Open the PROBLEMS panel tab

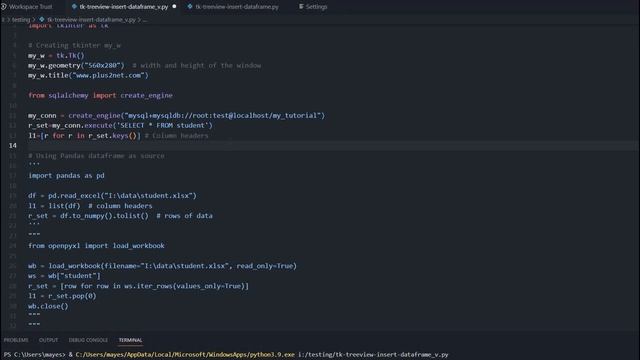pyautogui.click(x=16, y=340)
